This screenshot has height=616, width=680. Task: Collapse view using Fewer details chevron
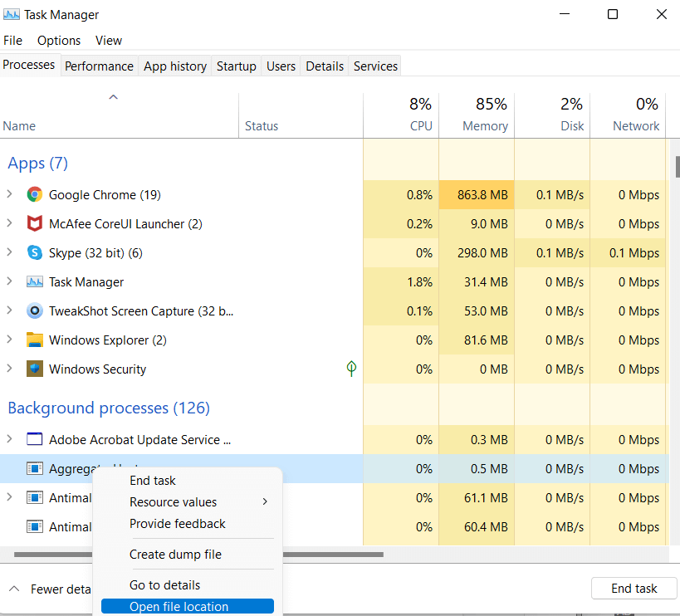tap(14, 589)
